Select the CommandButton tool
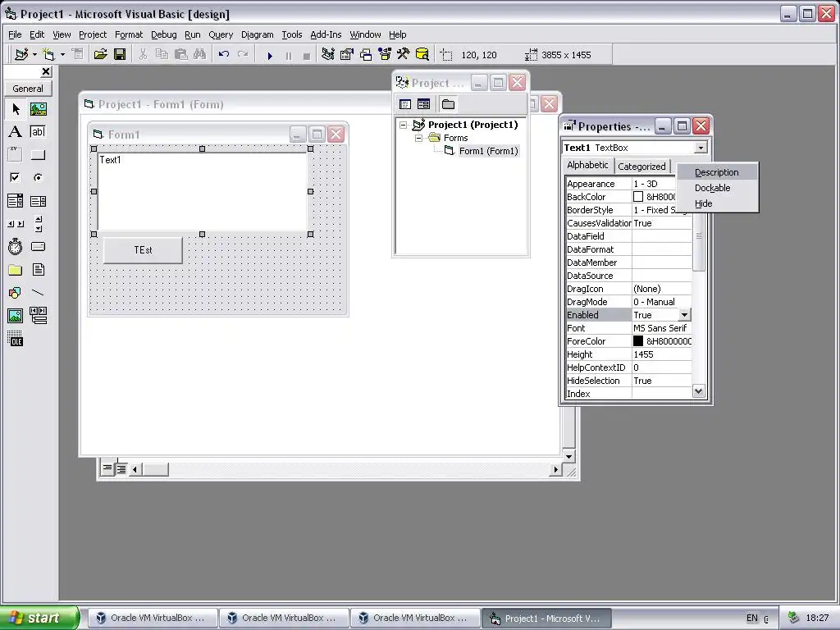 click(38, 155)
